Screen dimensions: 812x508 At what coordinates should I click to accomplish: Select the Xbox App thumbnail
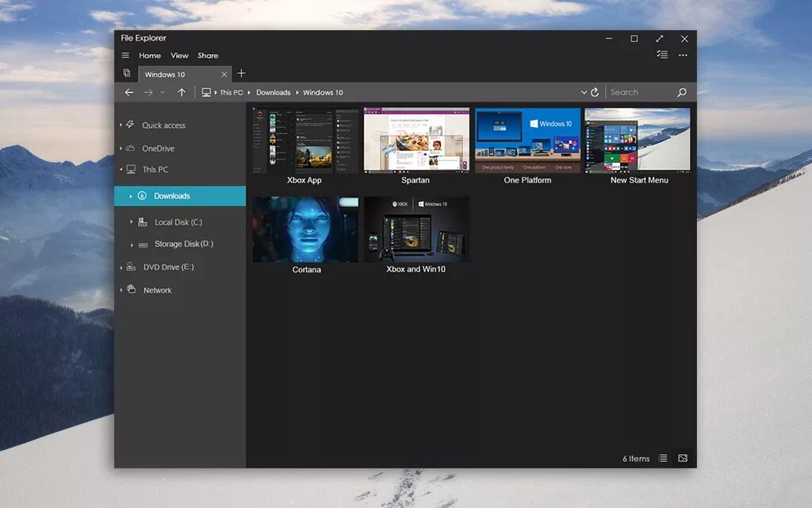[305, 140]
